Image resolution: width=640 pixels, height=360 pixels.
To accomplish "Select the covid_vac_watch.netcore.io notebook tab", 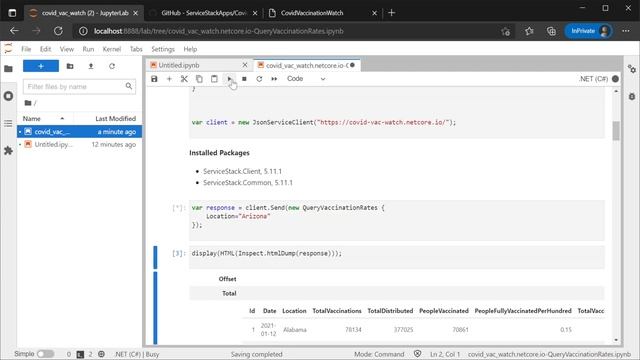I will 307,65.
